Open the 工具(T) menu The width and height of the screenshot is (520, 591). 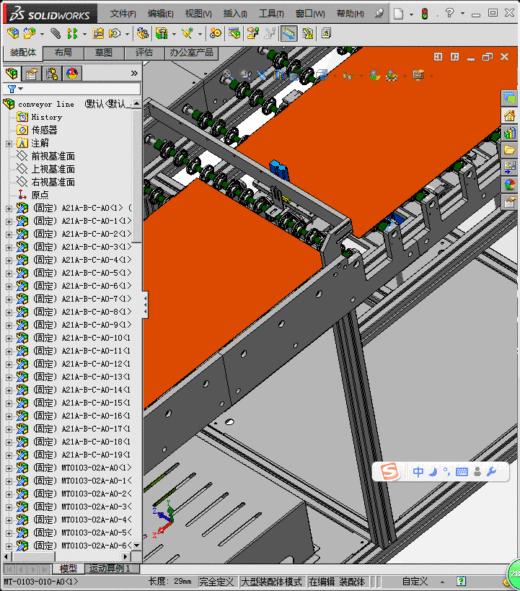(271, 14)
